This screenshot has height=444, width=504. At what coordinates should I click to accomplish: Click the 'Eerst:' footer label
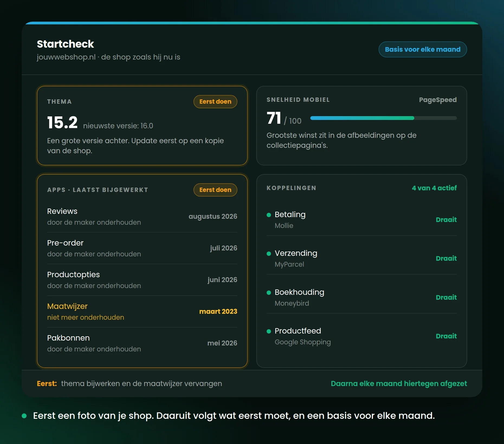click(47, 384)
